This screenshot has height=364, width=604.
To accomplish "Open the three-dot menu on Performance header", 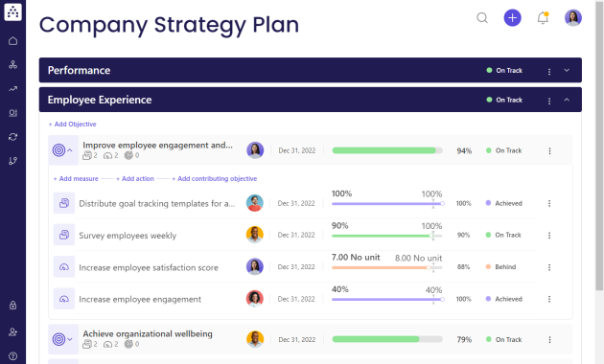I will click(549, 72).
